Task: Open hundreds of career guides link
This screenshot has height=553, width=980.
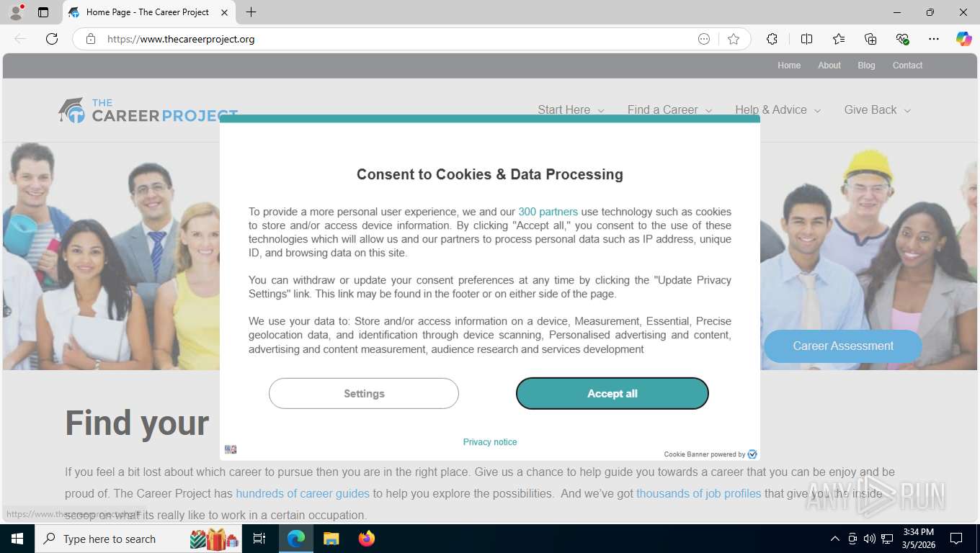Action: point(303,493)
